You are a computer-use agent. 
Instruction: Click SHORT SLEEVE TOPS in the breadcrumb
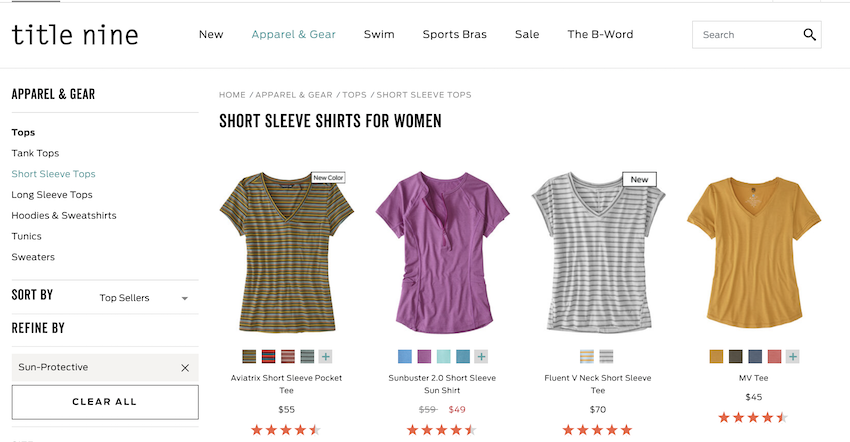click(x=424, y=95)
